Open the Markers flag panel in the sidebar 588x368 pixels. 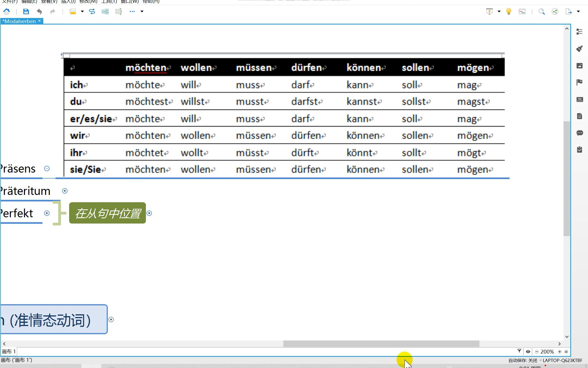point(580,82)
